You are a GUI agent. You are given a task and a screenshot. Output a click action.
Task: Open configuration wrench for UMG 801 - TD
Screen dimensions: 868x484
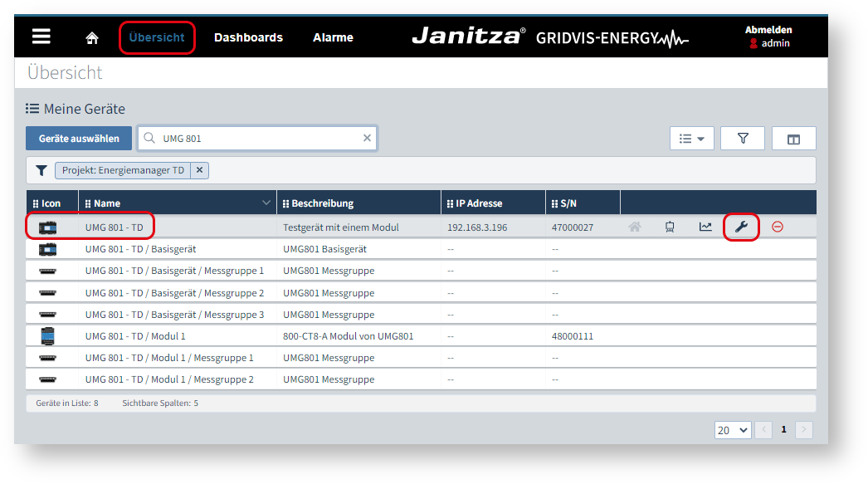coord(741,227)
